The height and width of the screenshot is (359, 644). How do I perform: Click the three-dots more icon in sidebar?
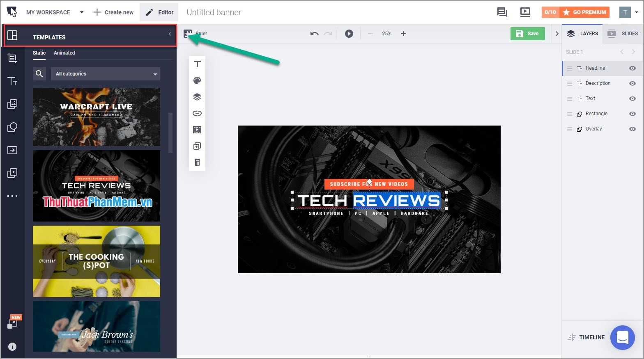(x=12, y=196)
